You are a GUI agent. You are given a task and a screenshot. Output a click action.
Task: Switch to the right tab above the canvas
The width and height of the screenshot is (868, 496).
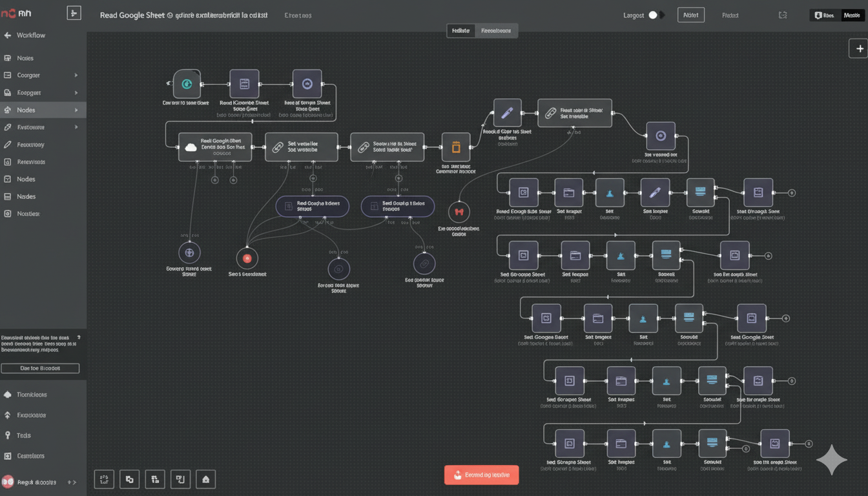tap(496, 30)
